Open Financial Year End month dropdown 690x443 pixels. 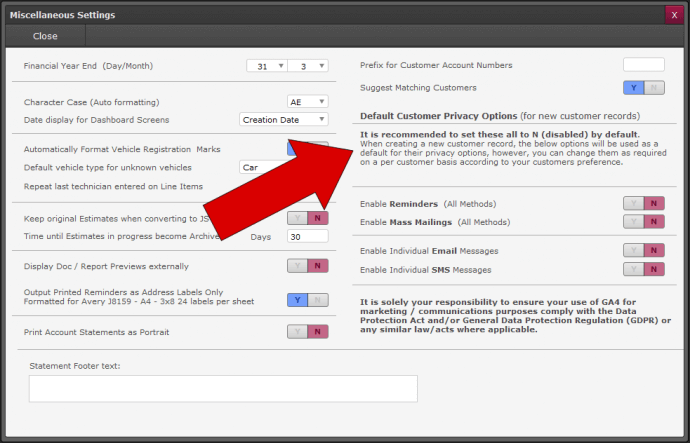308,66
